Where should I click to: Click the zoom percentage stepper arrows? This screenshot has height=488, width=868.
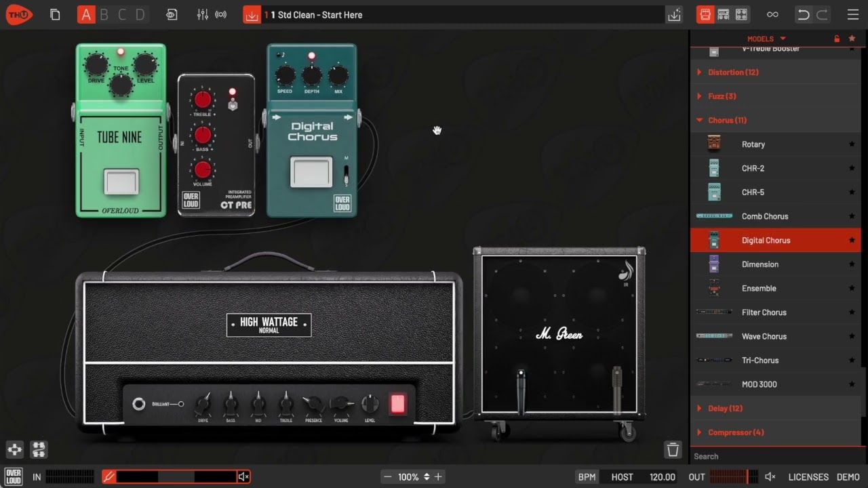tap(427, 477)
